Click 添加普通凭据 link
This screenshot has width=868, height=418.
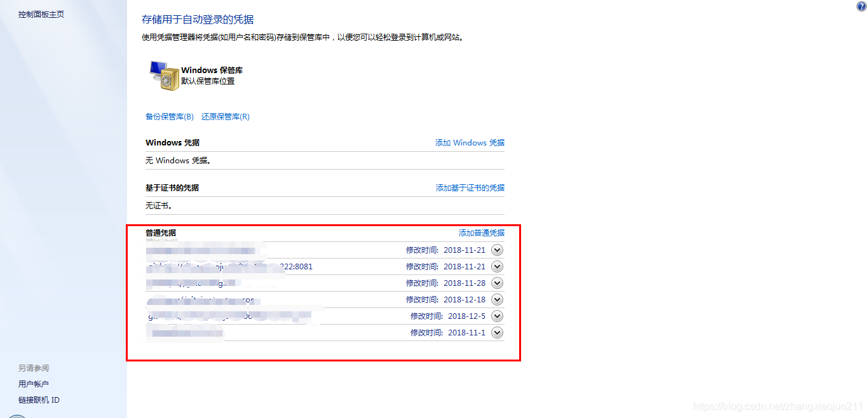coord(482,233)
